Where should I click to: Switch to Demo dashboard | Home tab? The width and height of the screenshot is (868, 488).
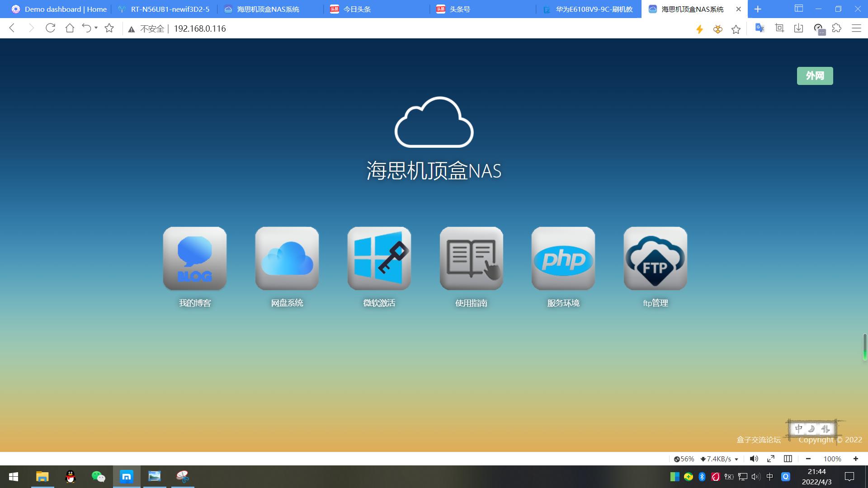click(x=66, y=9)
